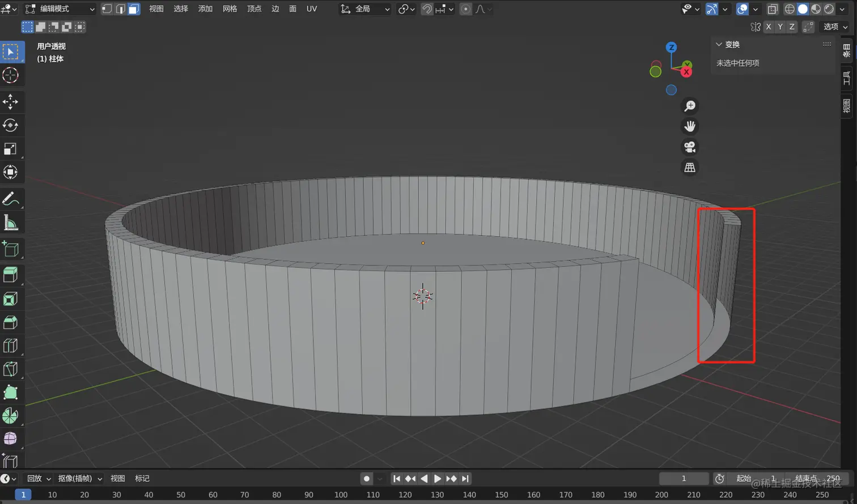This screenshot has width=857, height=504.
Task: Click the red X axis gizmo
Action: pos(686,72)
